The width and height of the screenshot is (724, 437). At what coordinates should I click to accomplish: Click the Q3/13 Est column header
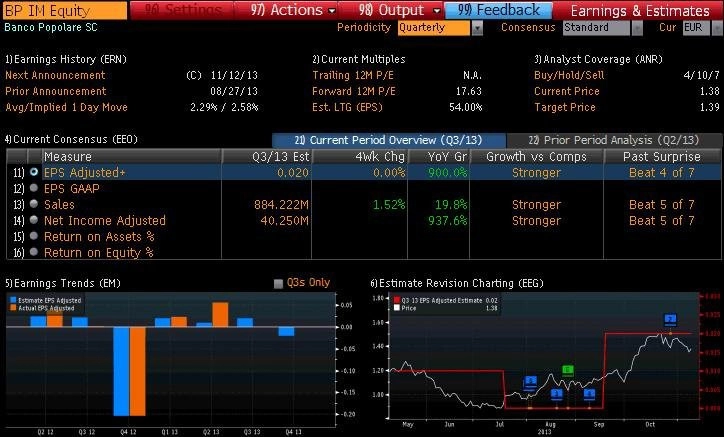point(267,157)
